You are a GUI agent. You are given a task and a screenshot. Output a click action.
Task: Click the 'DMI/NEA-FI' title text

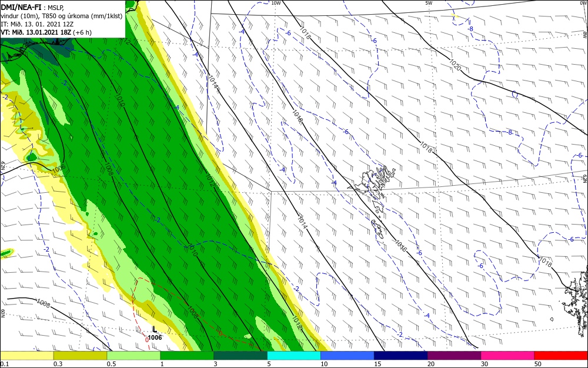21,6
